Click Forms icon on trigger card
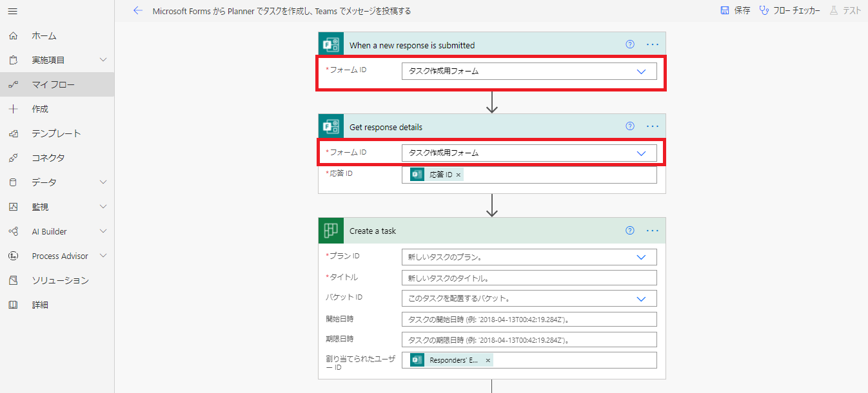This screenshot has width=868, height=393. [331, 45]
